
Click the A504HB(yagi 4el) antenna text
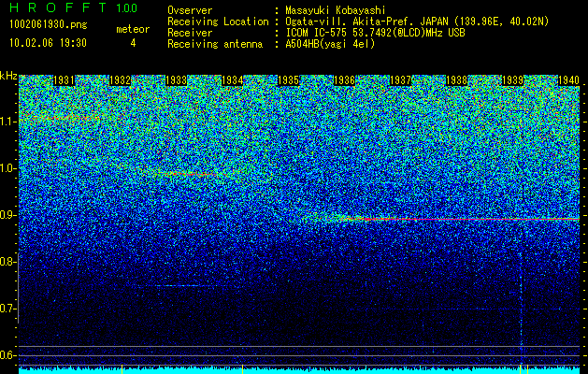330,44
